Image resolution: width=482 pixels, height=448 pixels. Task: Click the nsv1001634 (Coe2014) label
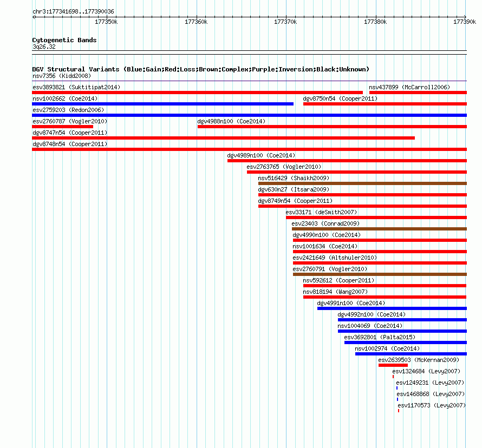click(325, 246)
